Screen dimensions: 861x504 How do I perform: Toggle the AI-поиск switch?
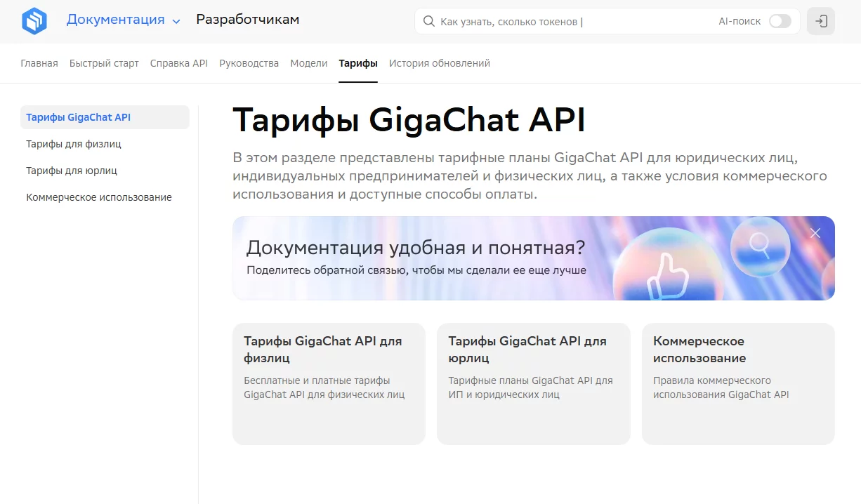coord(780,22)
